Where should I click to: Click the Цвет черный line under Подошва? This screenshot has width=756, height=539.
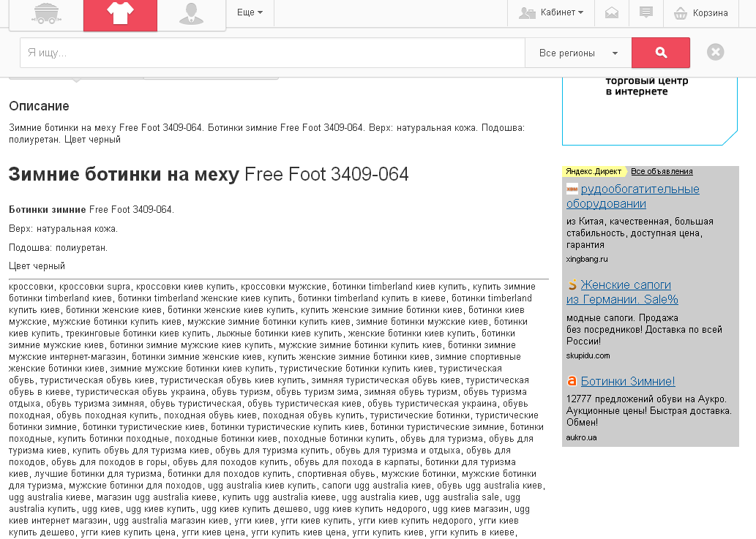37,266
